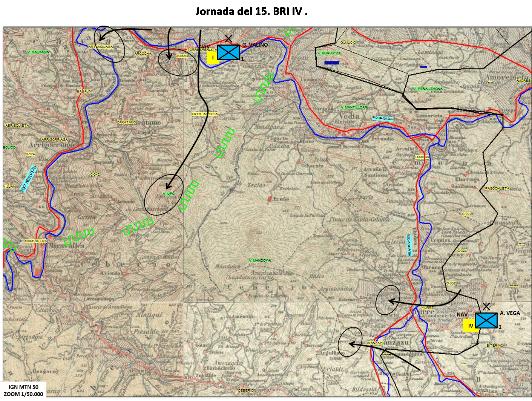532x401 pixels.
Task: Click the yellow LEMONA town label
Action: click(422, 157)
